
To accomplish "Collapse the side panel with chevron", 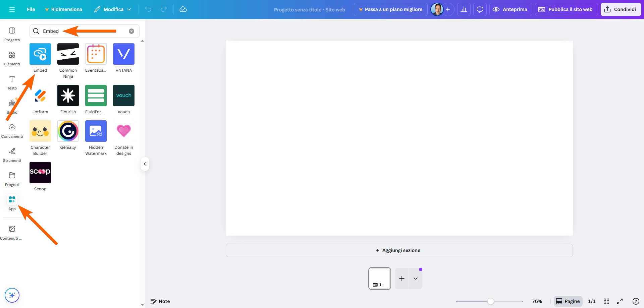I will click(145, 164).
